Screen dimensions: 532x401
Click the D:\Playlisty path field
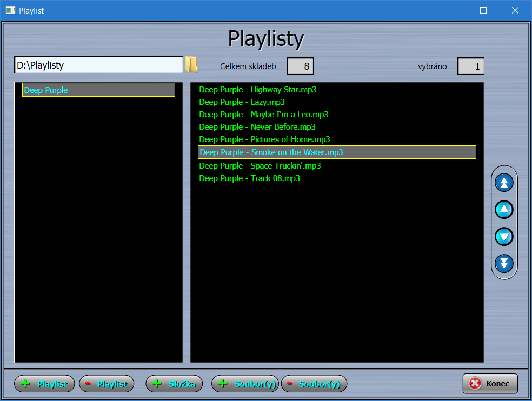[x=98, y=64]
